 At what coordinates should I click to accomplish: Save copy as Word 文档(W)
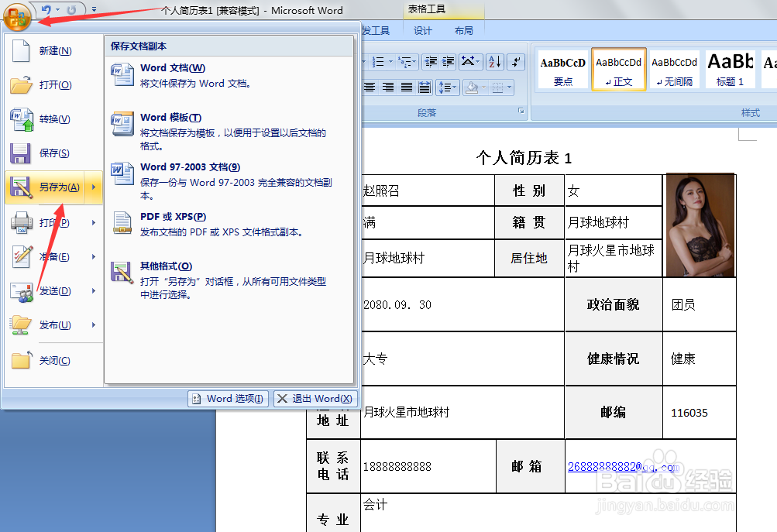pos(229,75)
